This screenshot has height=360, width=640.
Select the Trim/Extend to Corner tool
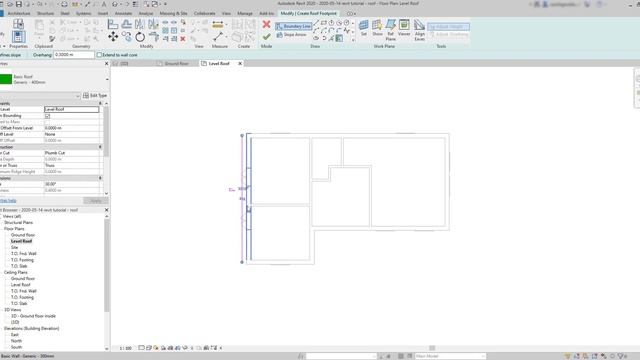click(153, 37)
